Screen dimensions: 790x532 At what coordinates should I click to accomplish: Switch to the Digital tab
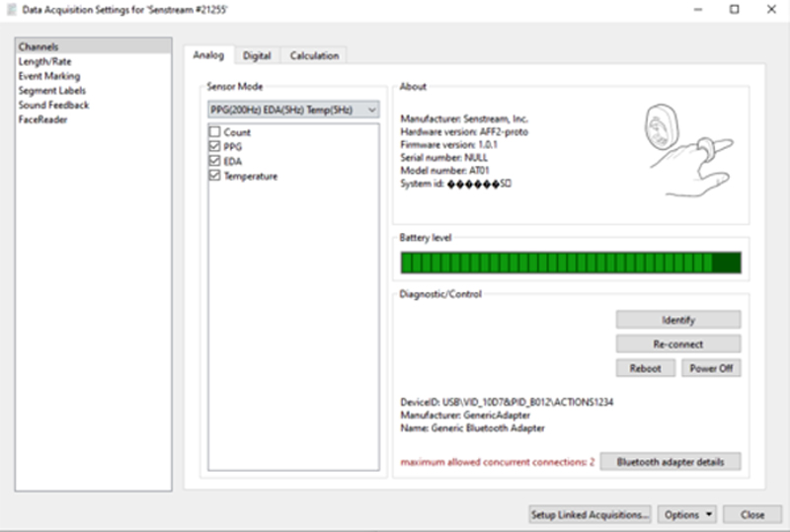(x=257, y=56)
